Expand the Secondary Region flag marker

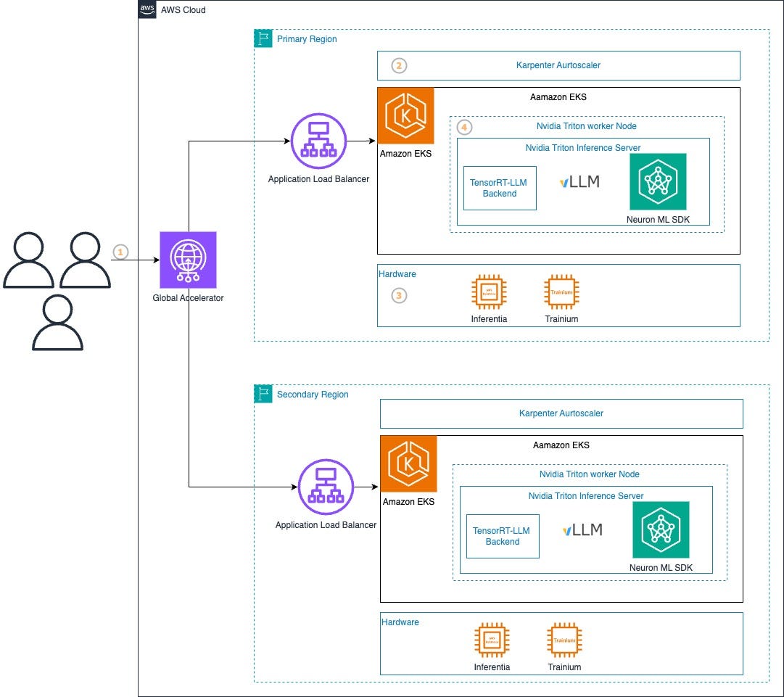pyautogui.click(x=261, y=393)
